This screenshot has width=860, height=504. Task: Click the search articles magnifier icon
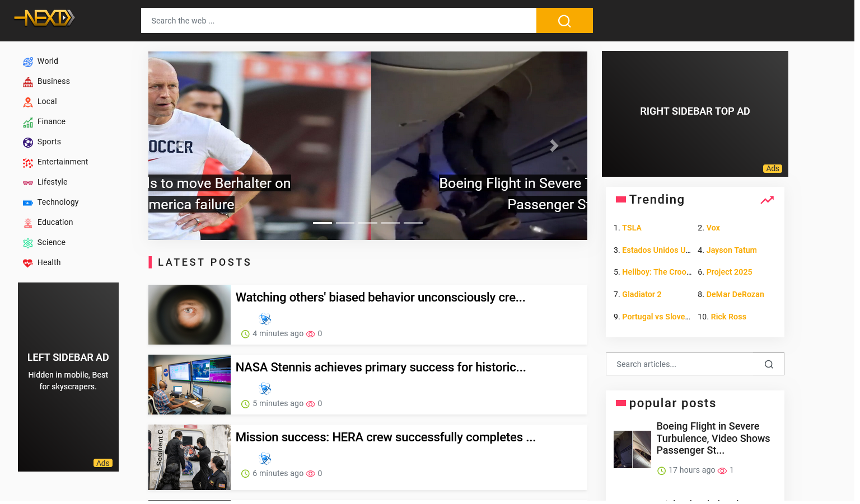(x=769, y=364)
